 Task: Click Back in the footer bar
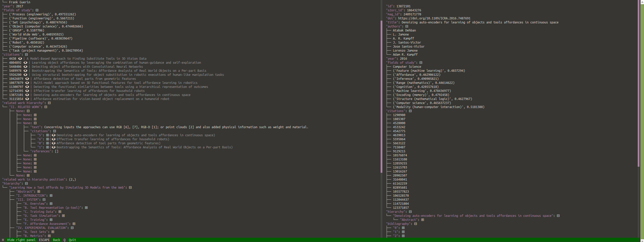(56, 240)
